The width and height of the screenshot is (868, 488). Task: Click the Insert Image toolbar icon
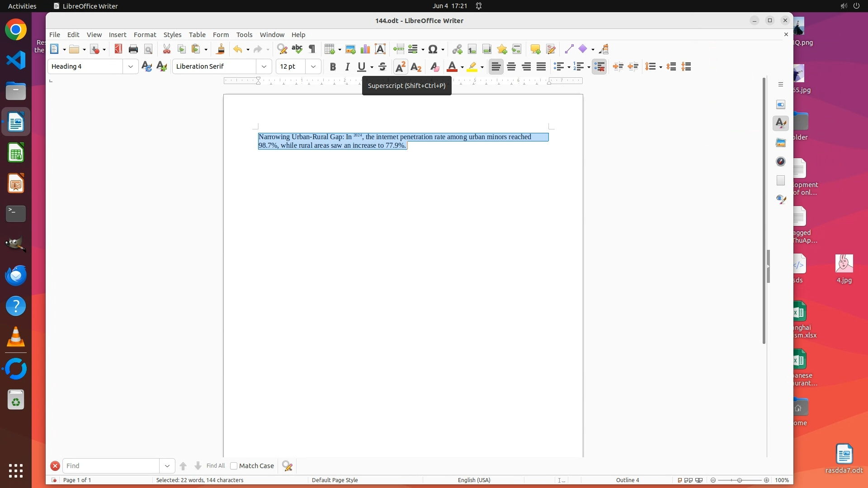[350, 49]
